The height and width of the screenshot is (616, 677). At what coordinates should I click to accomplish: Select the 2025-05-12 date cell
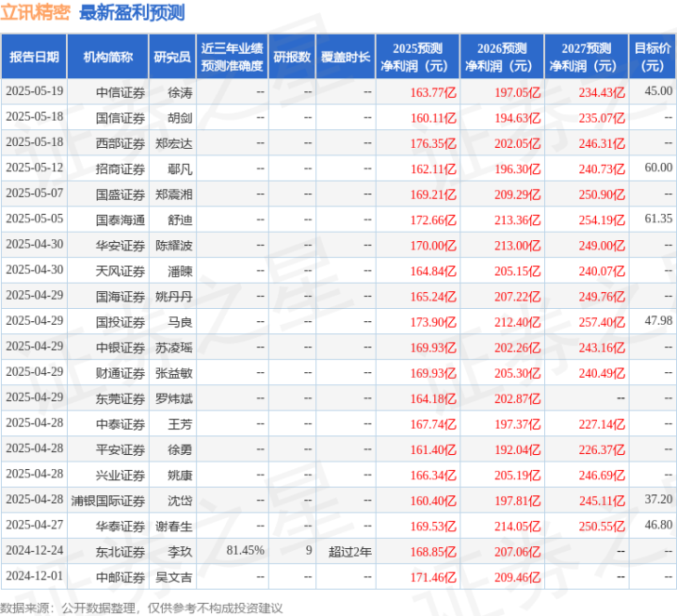35,168
